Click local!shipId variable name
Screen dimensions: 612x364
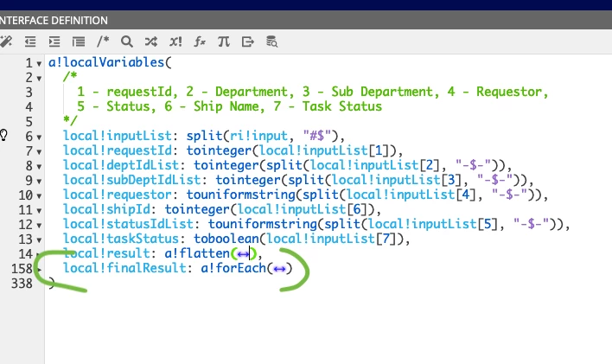click(x=106, y=209)
